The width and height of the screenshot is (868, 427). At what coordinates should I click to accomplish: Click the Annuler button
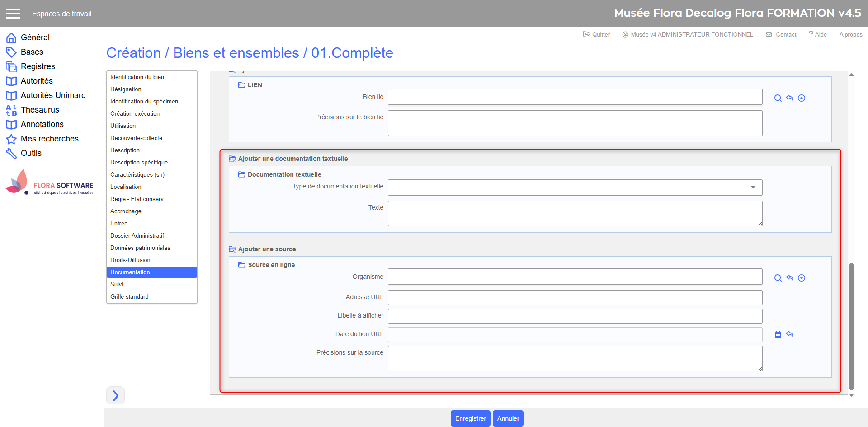click(508, 418)
